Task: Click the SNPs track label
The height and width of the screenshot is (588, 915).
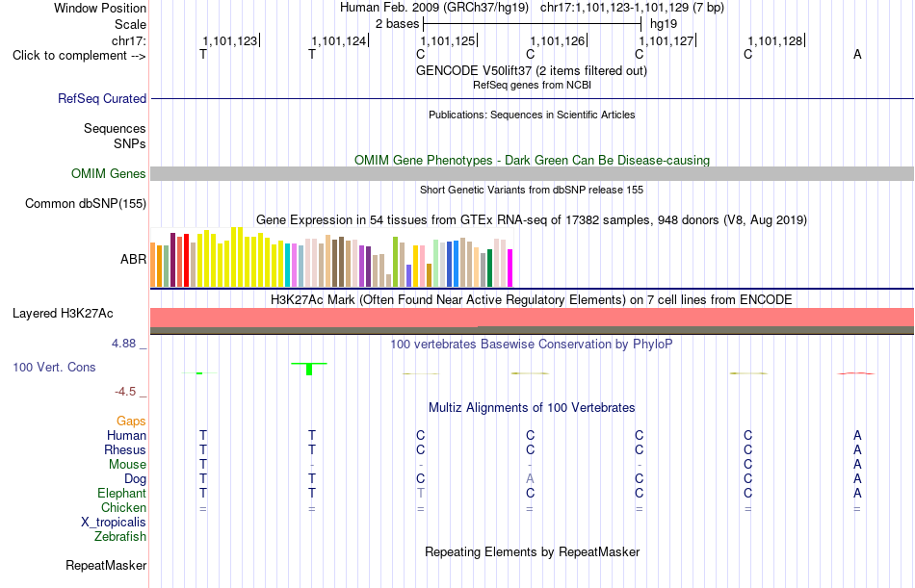Action: (x=130, y=143)
